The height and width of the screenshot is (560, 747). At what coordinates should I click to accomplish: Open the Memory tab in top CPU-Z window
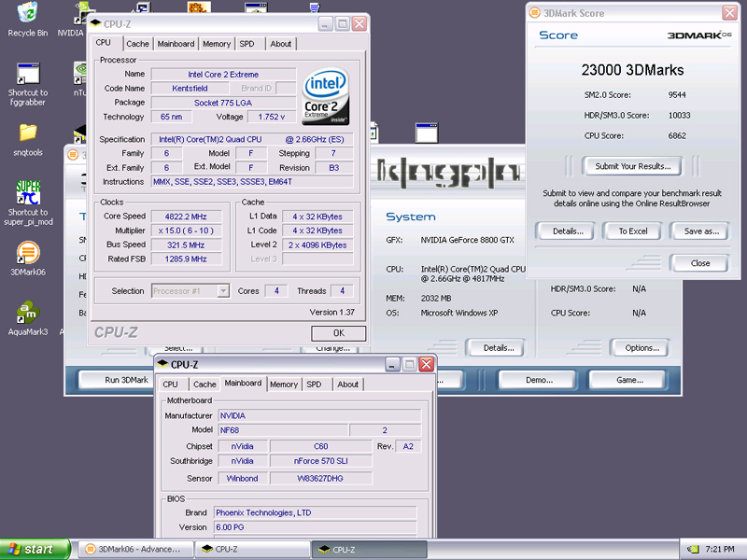point(216,44)
